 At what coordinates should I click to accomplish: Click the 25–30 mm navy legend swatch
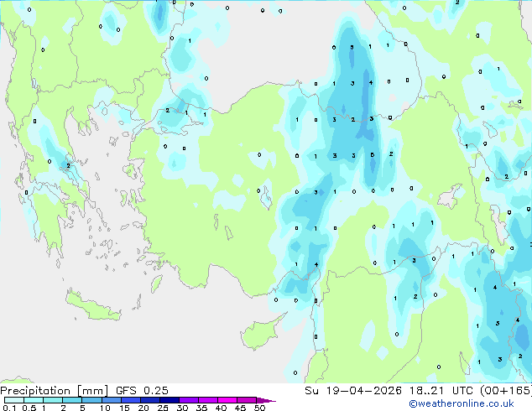(170, 400)
